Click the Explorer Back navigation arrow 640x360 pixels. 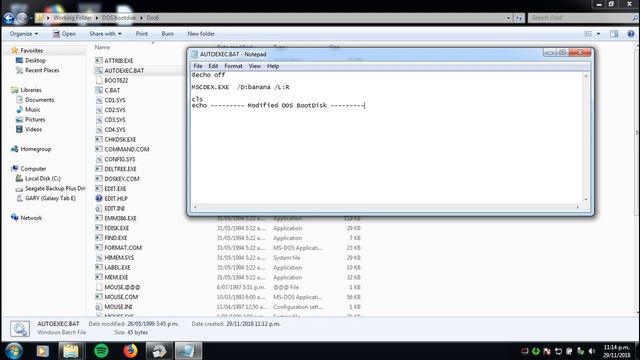point(9,18)
